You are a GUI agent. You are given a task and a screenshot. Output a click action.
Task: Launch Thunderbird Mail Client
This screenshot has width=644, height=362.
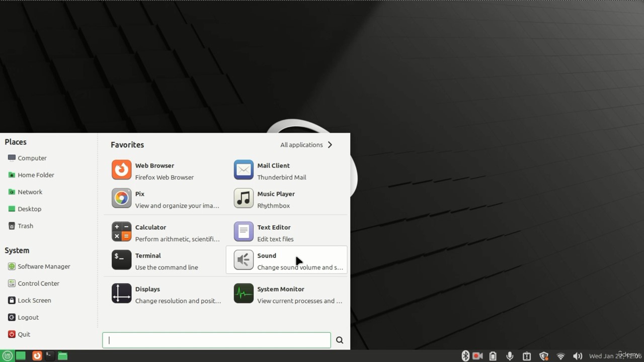click(x=287, y=171)
